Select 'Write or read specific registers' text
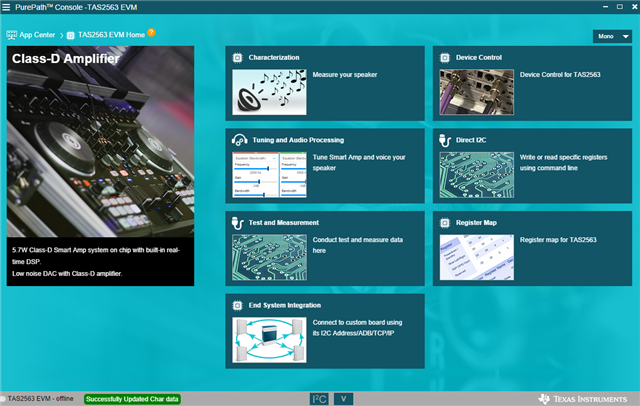The width and height of the screenshot is (640, 406). [563, 162]
